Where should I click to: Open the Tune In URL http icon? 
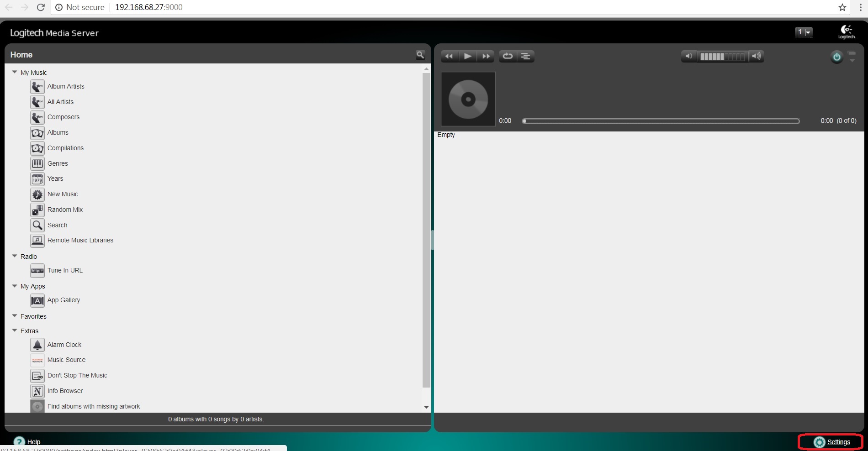pos(37,271)
